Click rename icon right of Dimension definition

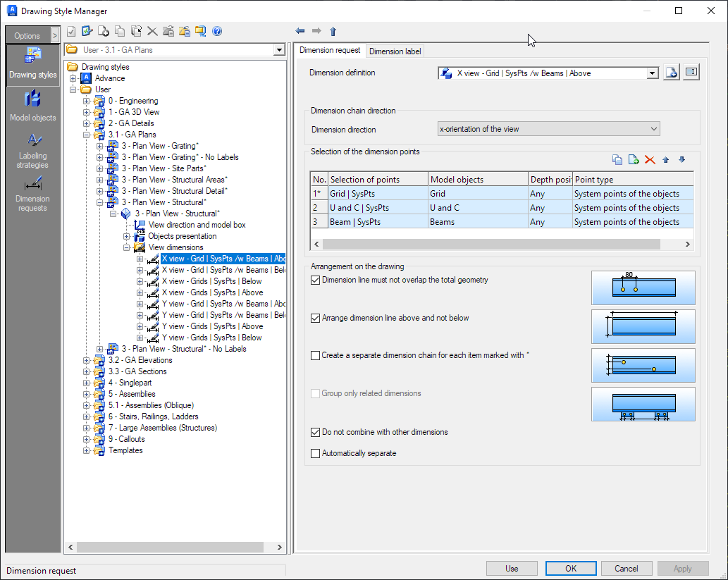click(691, 73)
